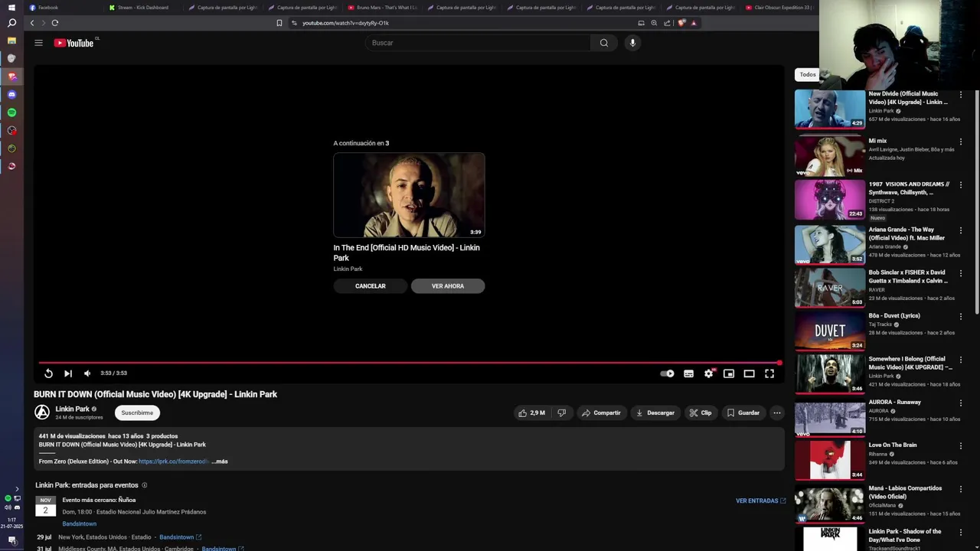Start voice search with microphone icon
The image size is (980, 551).
(x=632, y=43)
